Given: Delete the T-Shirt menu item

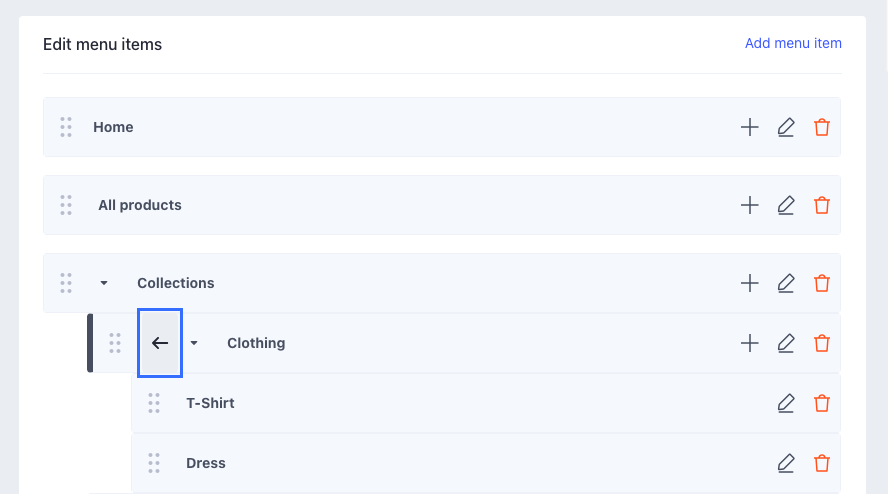Looking at the screenshot, I should click(x=822, y=403).
